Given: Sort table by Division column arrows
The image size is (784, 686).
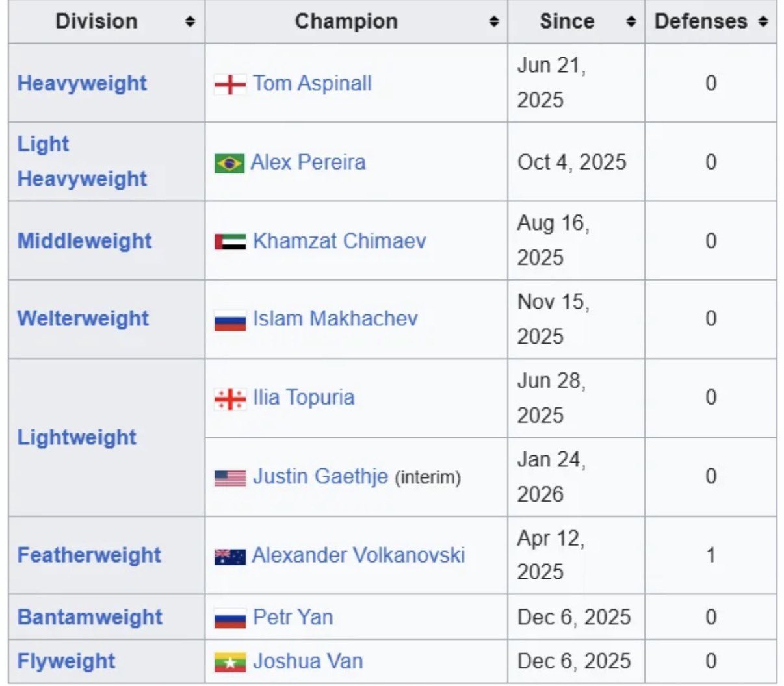Looking at the screenshot, I should (x=190, y=22).
